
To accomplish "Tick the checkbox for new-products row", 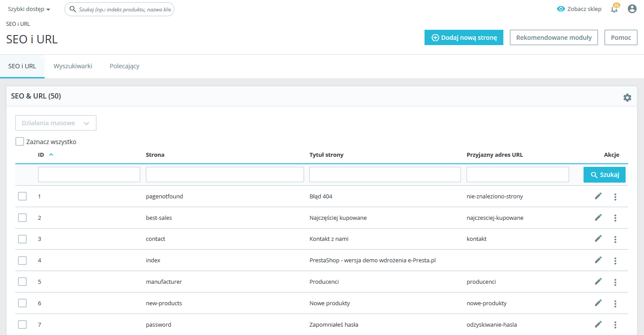I will tap(22, 303).
